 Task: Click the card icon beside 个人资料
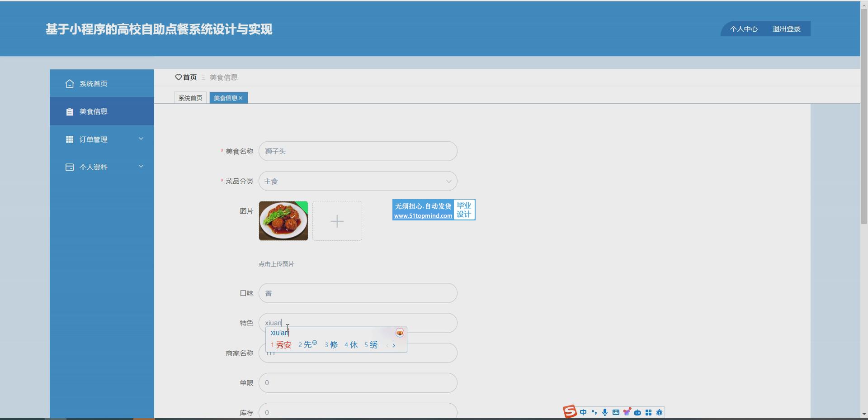click(69, 167)
